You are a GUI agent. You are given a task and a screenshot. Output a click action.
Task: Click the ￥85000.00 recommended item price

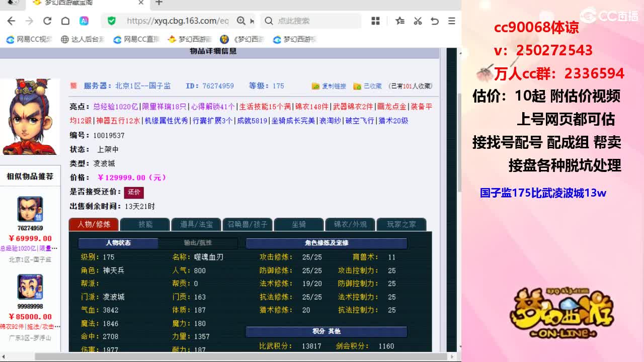[30, 317]
